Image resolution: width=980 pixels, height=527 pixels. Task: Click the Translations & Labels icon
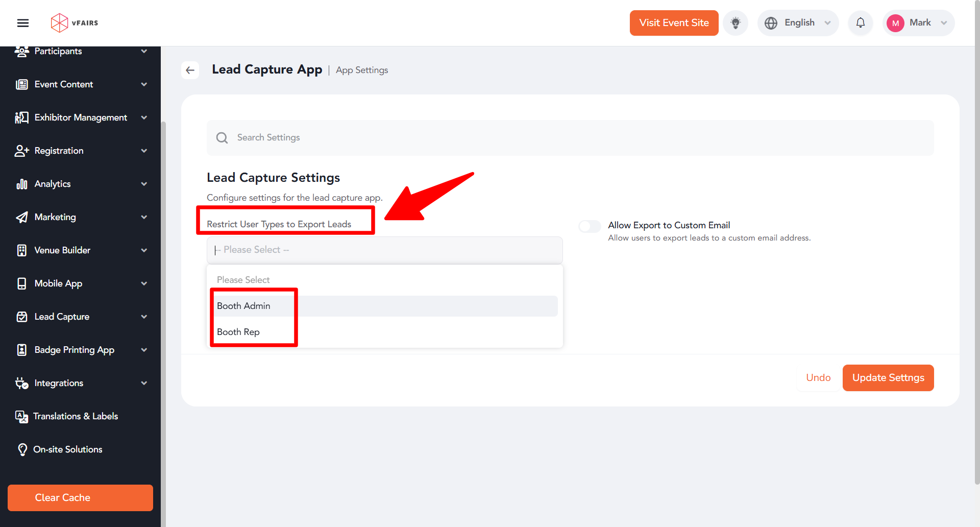(x=21, y=417)
